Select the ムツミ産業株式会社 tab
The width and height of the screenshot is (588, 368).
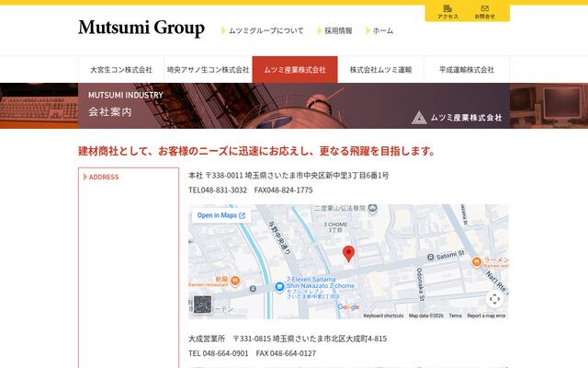coord(295,70)
